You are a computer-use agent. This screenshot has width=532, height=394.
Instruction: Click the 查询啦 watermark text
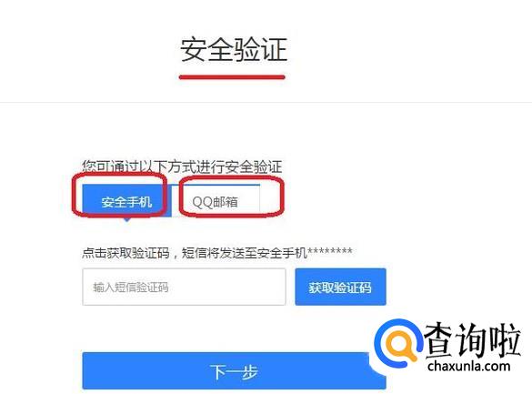coord(472,340)
